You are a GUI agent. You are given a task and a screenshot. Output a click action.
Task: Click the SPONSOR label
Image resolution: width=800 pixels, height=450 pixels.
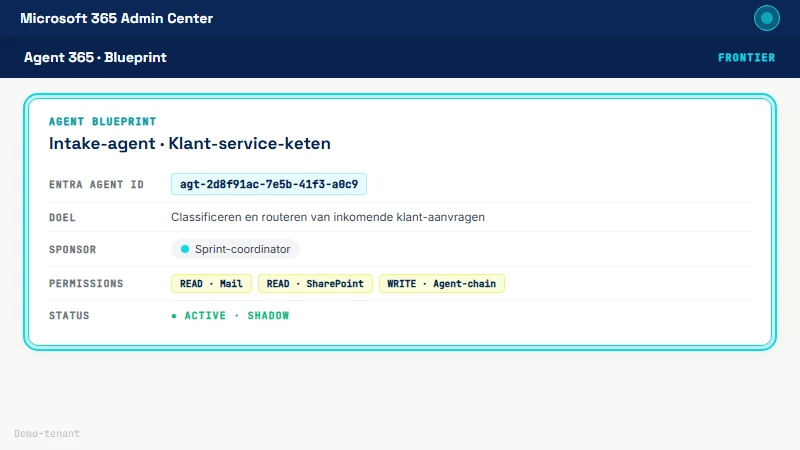point(72,249)
